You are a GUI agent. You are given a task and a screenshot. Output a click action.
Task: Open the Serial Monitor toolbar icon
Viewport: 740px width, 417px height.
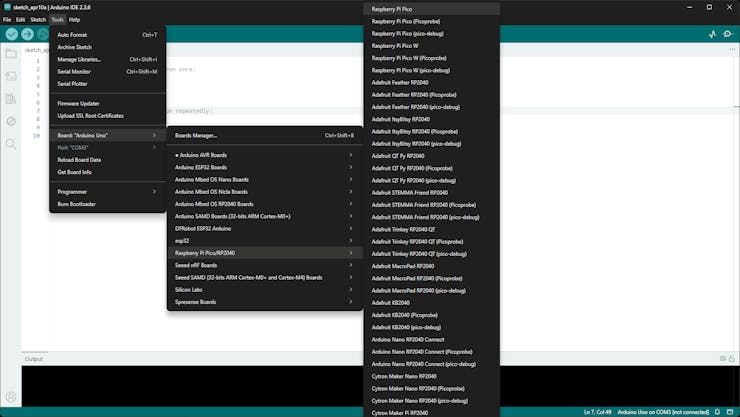tap(728, 34)
